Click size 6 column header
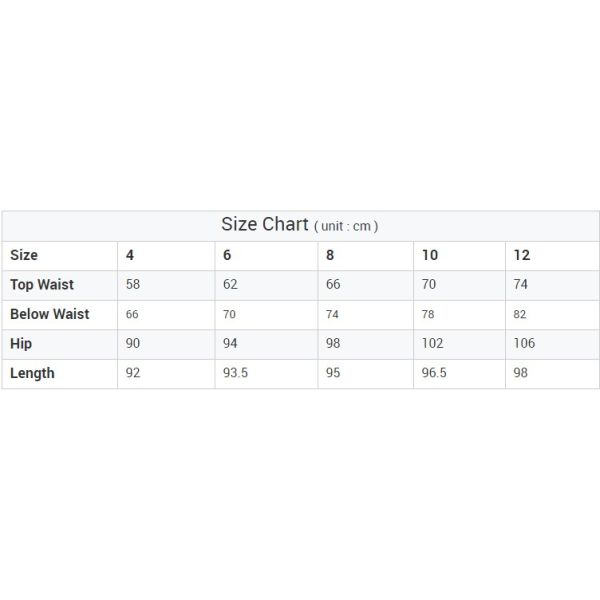 [x=227, y=255]
